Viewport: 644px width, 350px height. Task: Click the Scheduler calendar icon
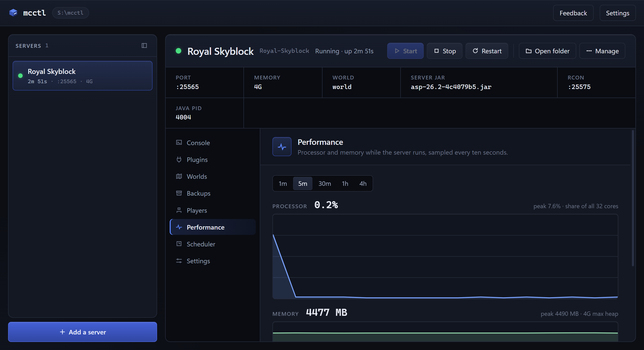179,244
